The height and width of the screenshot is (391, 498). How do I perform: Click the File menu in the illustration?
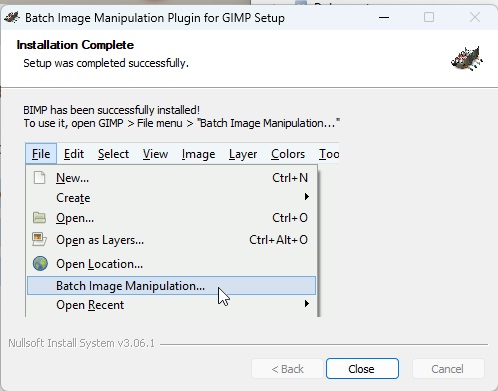coord(41,154)
